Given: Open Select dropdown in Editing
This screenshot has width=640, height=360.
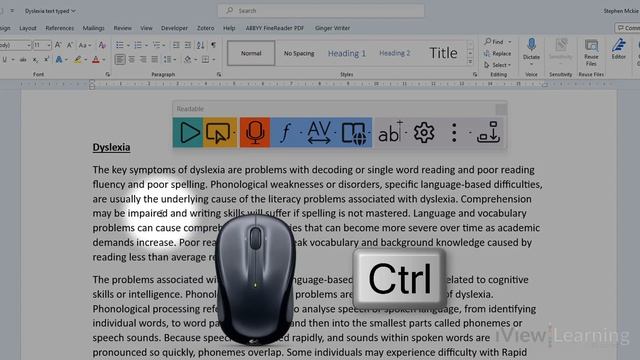Looking at the screenshot, I should coord(497,65).
